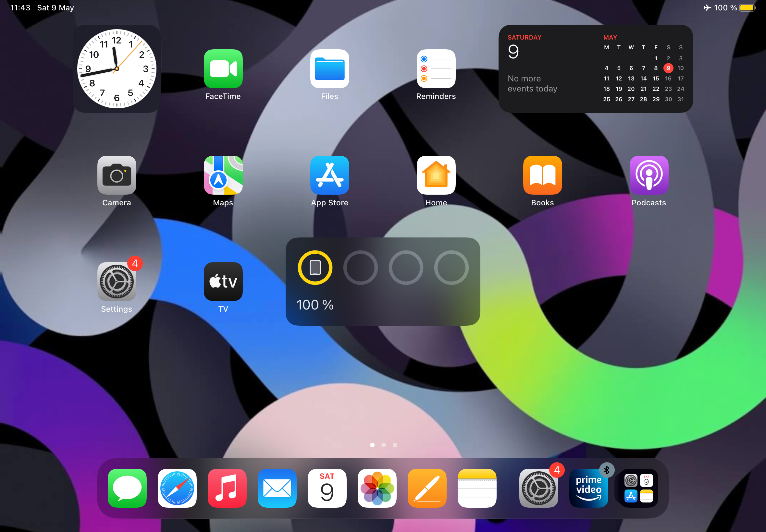Tap "No more events today" in Calendar widget
This screenshot has height=532, width=766.
click(532, 83)
